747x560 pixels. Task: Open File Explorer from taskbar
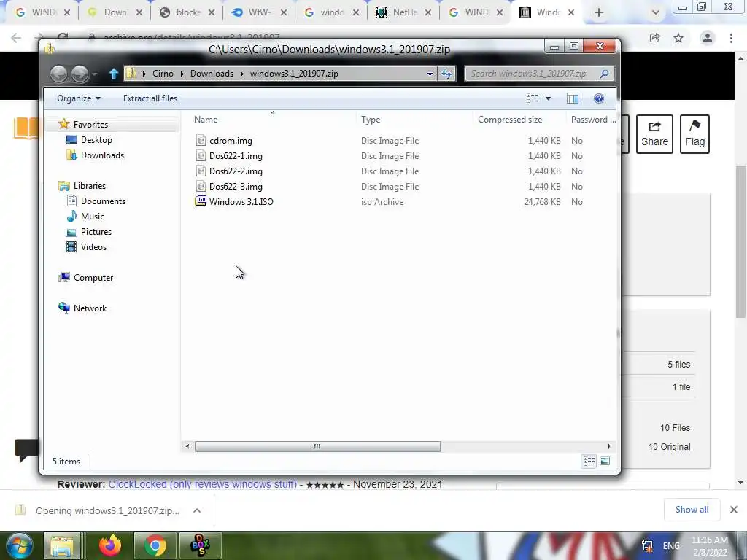(x=61, y=545)
